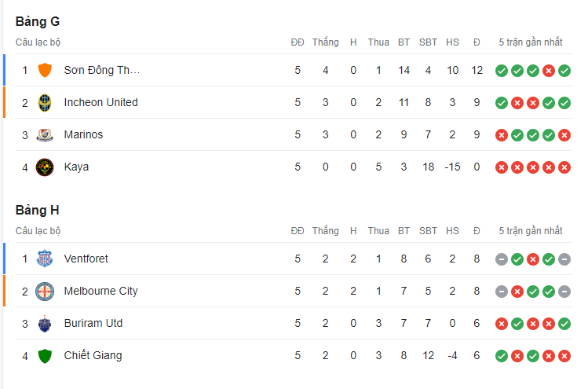Click the orange shield logo of Sơn Đông

coord(45,70)
